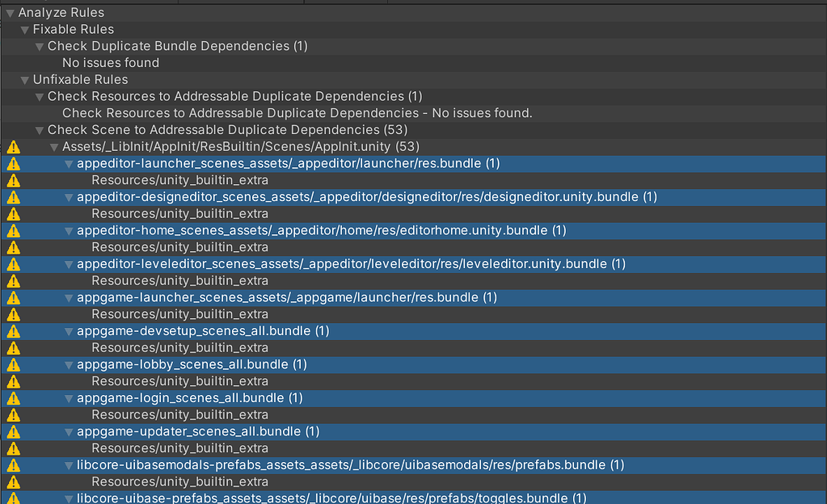
Task: Click the warning icon beside AppInit.unity
Action: click(x=12, y=146)
